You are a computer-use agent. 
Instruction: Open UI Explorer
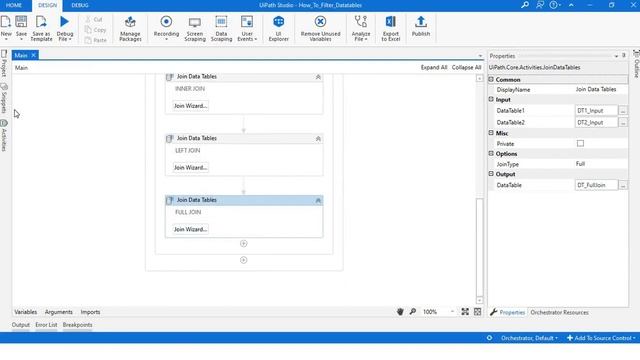click(278, 28)
